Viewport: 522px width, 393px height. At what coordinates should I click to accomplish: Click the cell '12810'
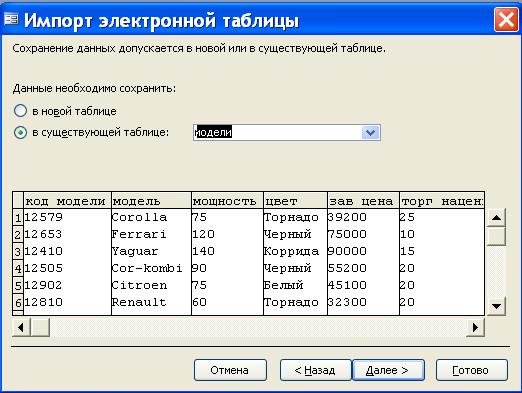67,302
